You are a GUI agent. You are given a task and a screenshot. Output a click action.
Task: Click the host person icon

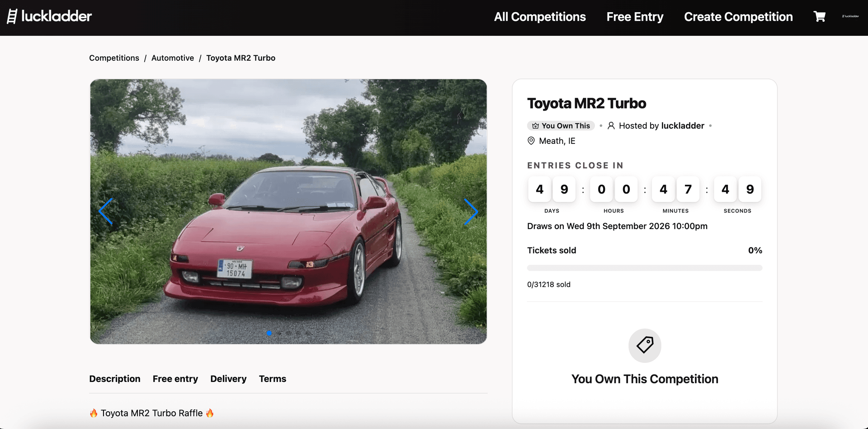pyautogui.click(x=611, y=126)
